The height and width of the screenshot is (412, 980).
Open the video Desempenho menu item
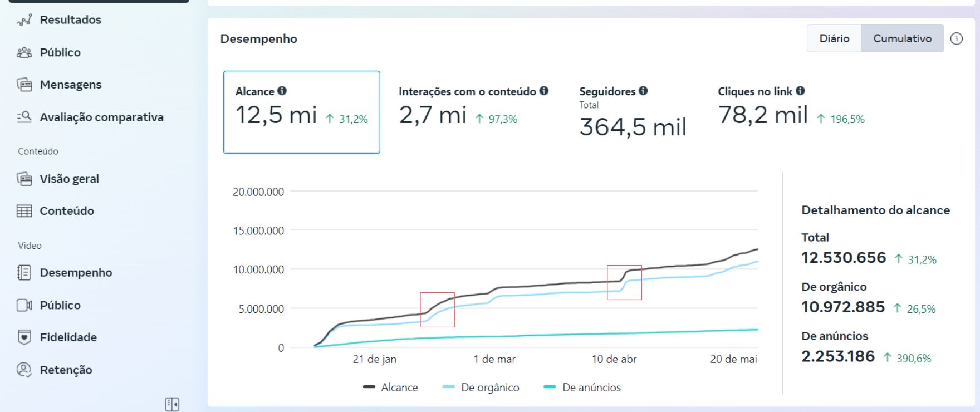[x=76, y=273]
